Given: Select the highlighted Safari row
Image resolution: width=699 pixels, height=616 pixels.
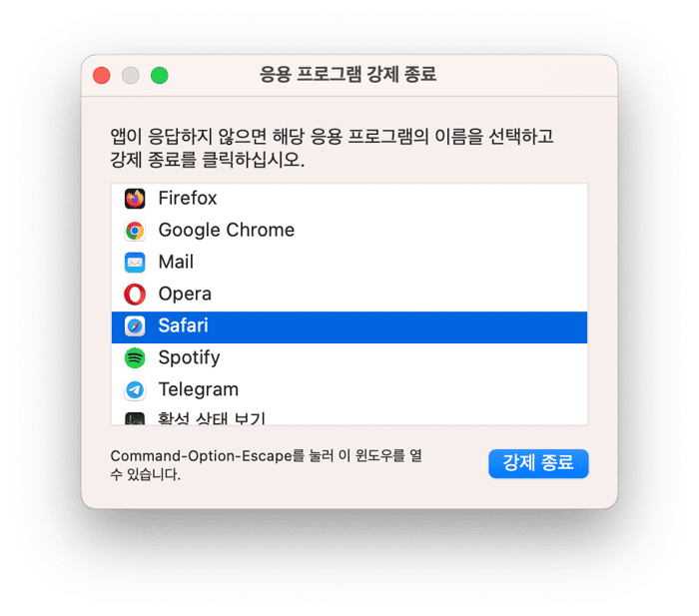Looking at the screenshot, I should (x=349, y=327).
